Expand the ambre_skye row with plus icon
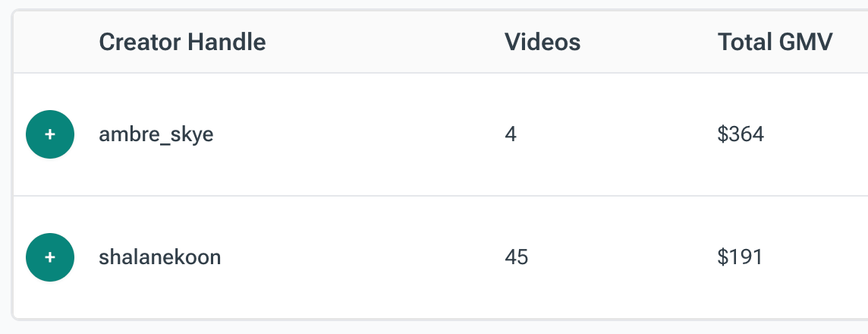Viewport: 868px width, 334px height. click(50, 134)
